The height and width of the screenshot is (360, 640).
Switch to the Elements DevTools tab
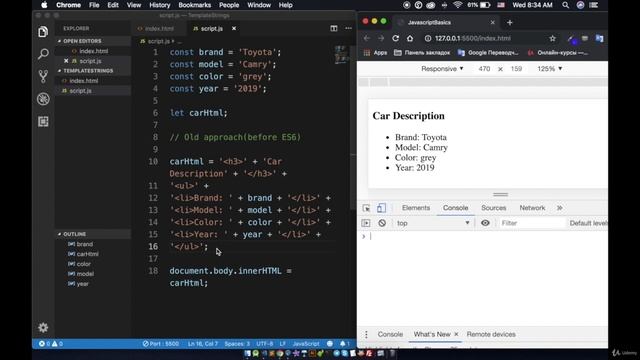coord(416,208)
